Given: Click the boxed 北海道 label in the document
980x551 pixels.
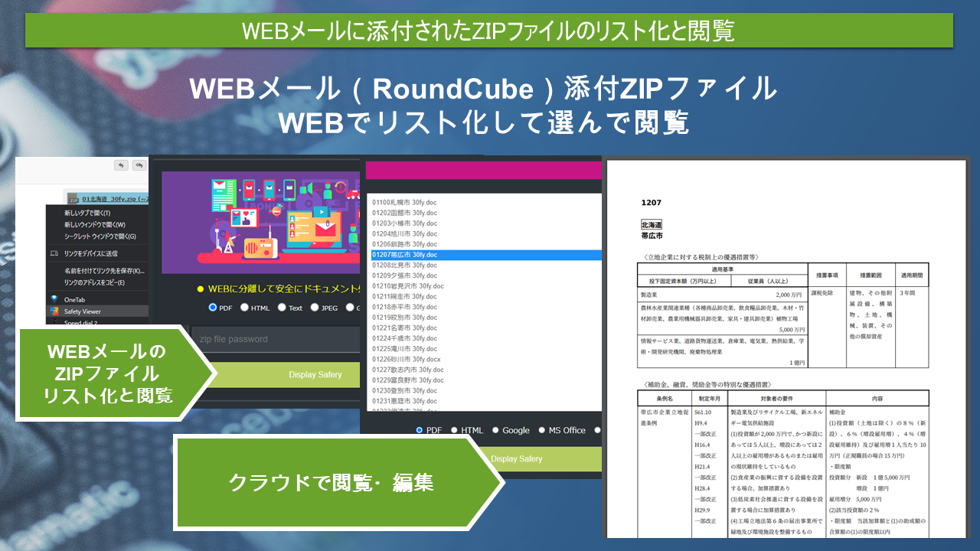Looking at the screenshot, I should pos(652,226).
